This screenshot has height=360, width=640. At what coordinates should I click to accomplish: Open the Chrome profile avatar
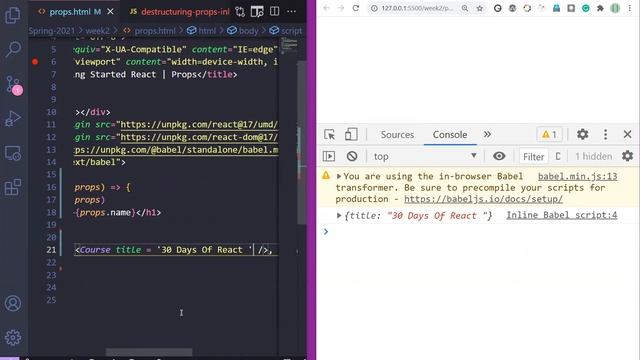[615, 8]
